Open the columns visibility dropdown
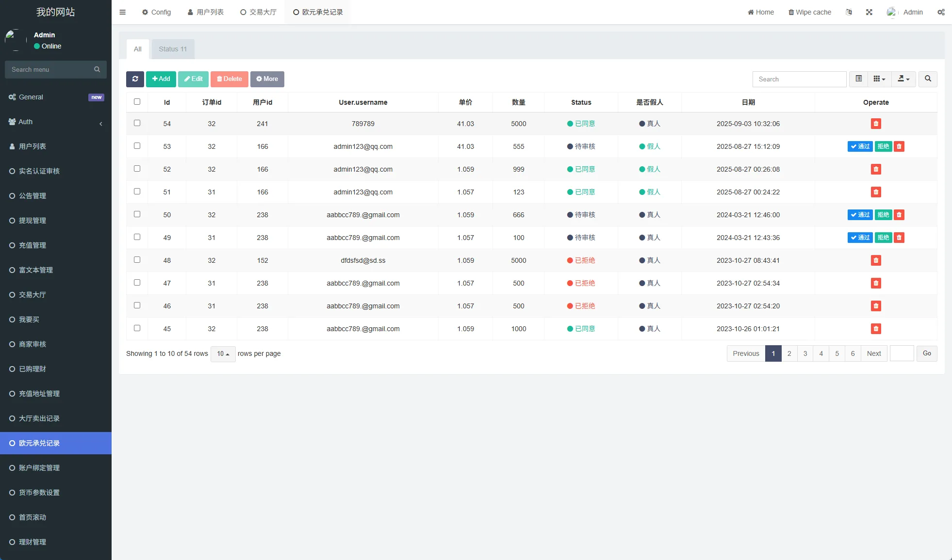The image size is (952, 560). tap(879, 79)
